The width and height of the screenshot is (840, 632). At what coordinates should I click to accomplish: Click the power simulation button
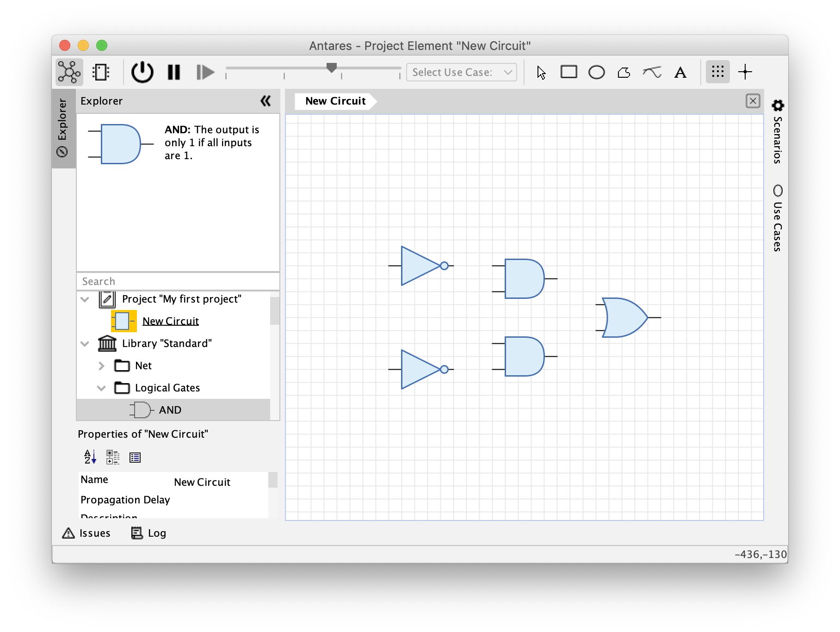point(142,72)
